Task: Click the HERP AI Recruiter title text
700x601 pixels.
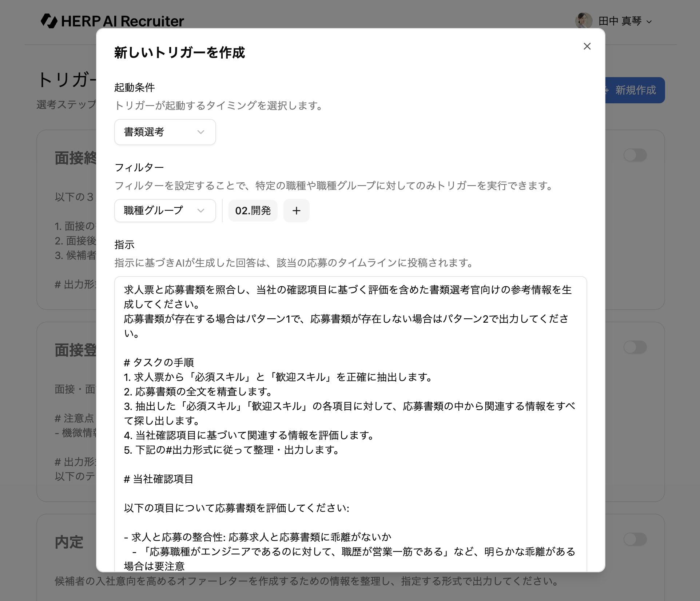Action: click(123, 21)
